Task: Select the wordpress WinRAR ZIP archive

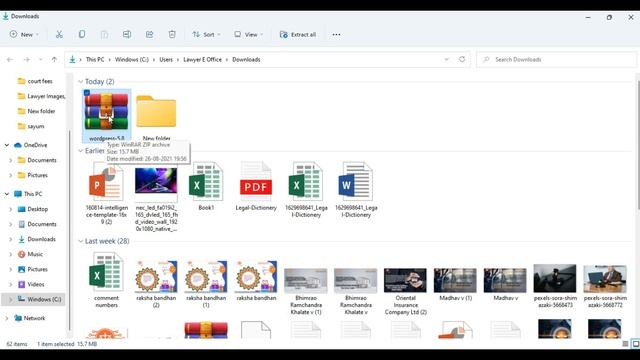Action: [107, 116]
